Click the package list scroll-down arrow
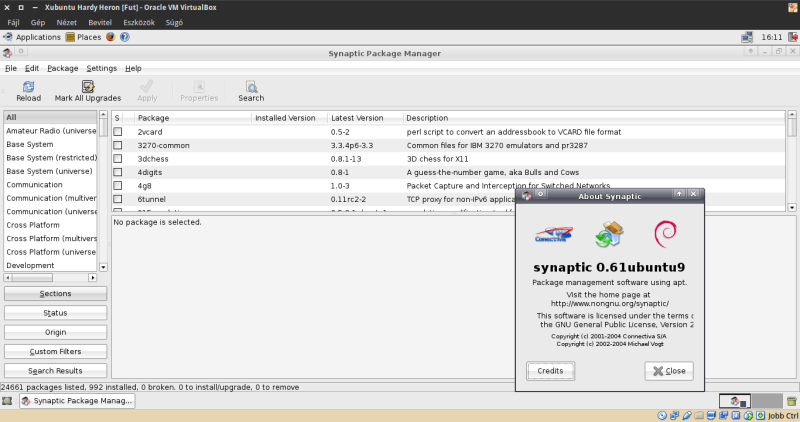The height and width of the screenshot is (422, 800). pos(792,207)
